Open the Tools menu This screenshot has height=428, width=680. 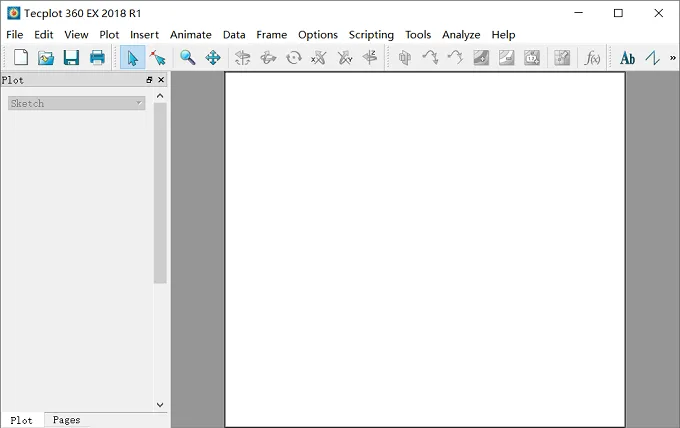(418, 35)
